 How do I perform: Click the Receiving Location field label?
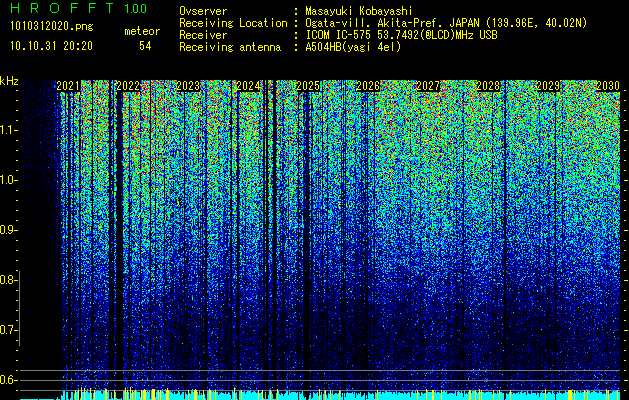[x=233, y=23]
